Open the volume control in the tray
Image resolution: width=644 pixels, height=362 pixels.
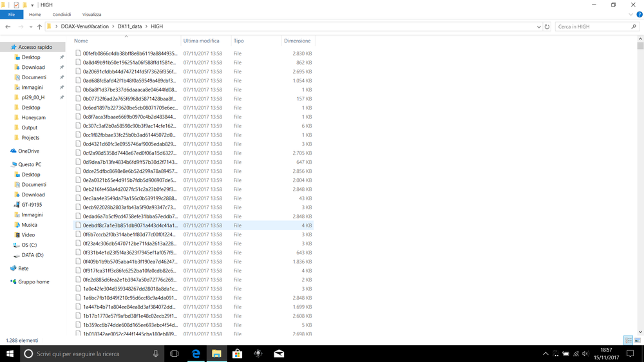click(x=585, y=354)
